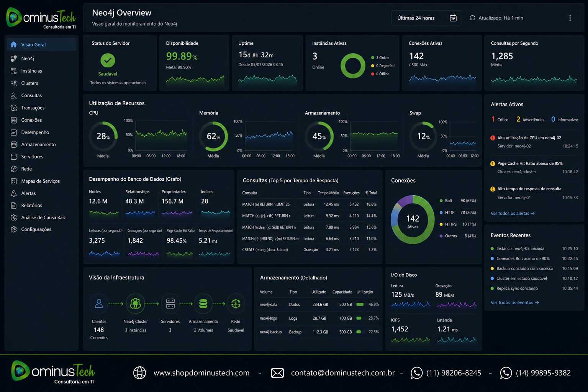The width and height of the screenshot is (588, 392).
Task: Click the Desempenho chart icon
Action: click(14, 132)
